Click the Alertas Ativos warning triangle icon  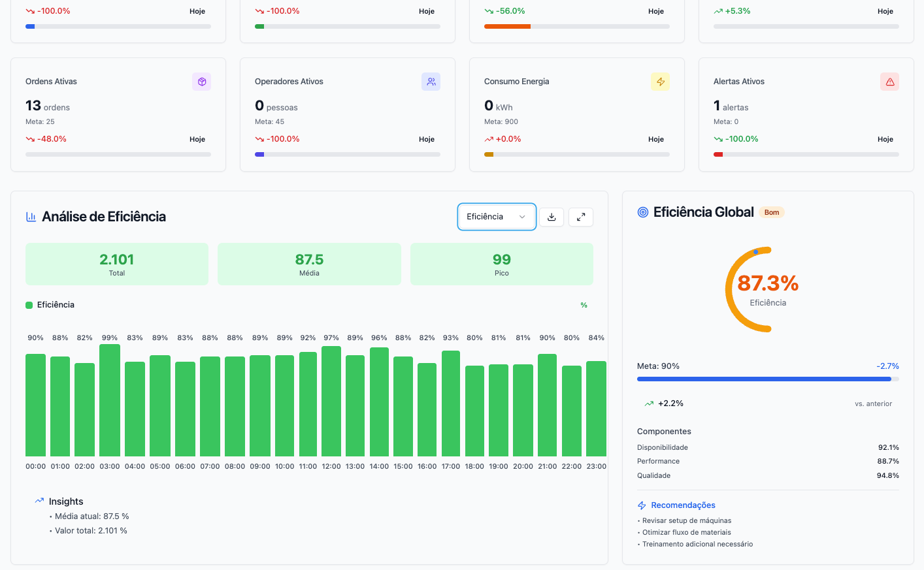pyautogui.click(x=889, y=82)
